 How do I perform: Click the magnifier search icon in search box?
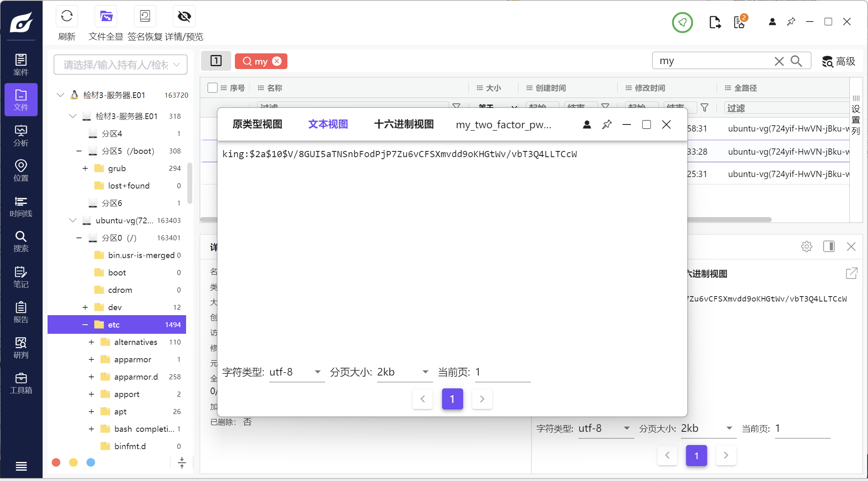point(796,61)
